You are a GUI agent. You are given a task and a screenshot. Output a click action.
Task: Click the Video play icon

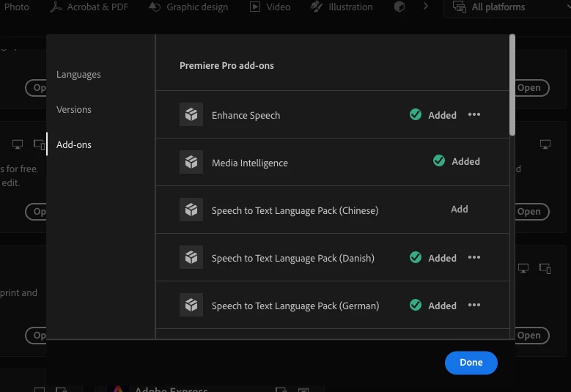tap(255, 7)
